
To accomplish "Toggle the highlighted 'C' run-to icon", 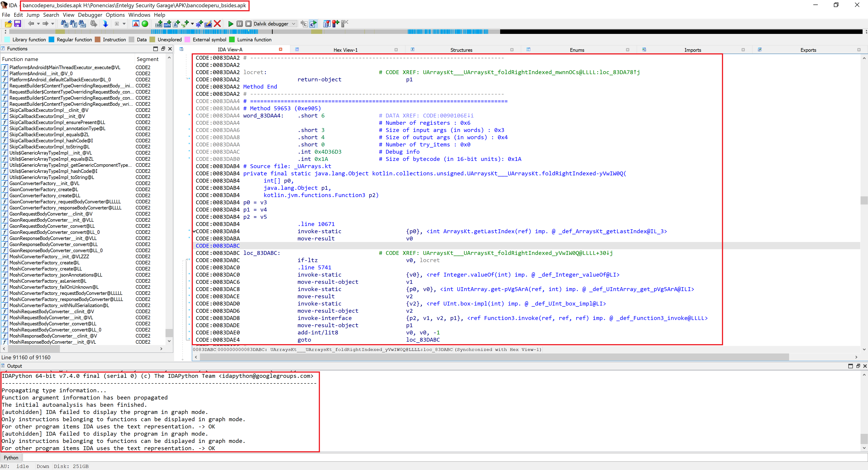I will click(x=313, y=23).
